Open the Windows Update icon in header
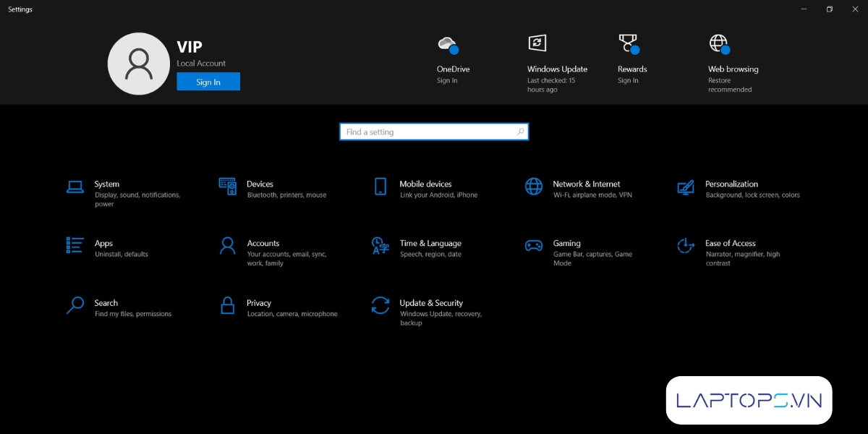 click(537, 43)
